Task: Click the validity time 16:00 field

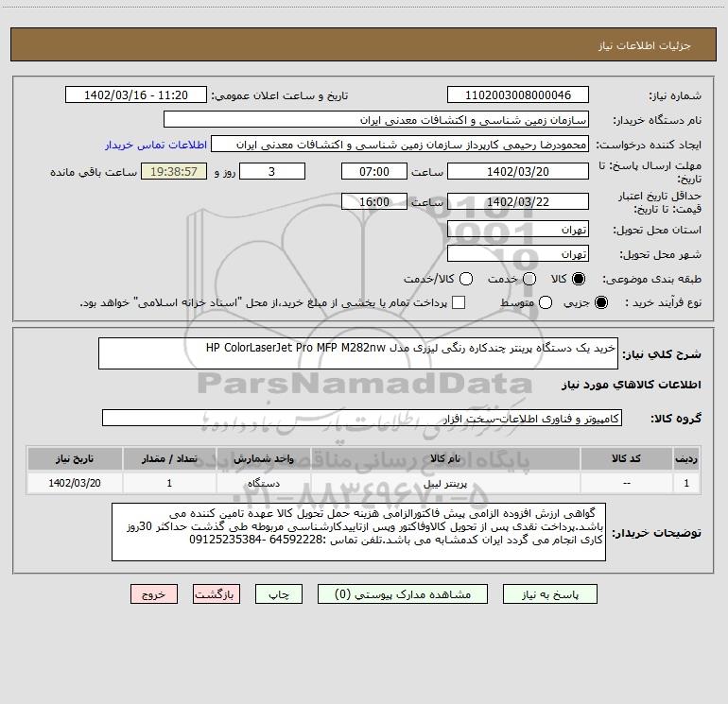Action: pos(374,201)
